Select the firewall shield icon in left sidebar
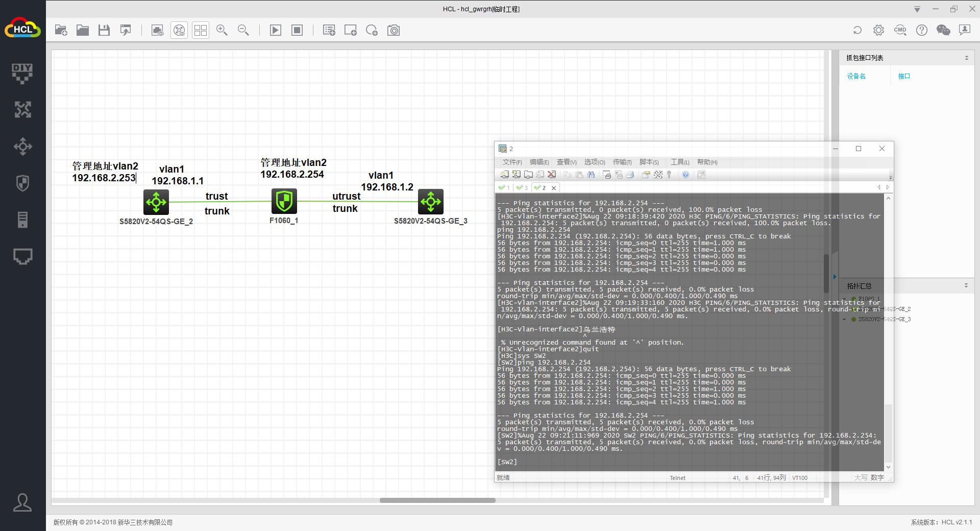980x531 pixels. click(22, 183)
